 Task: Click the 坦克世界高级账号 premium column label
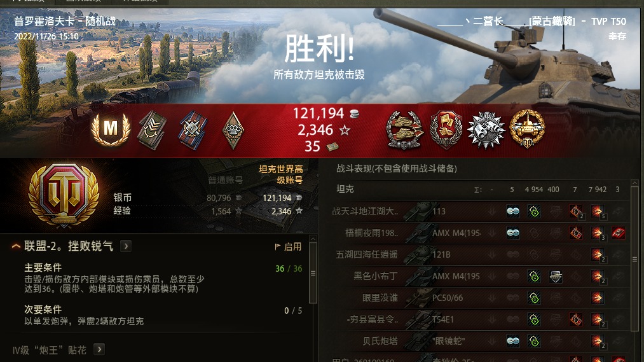point(281,174)
